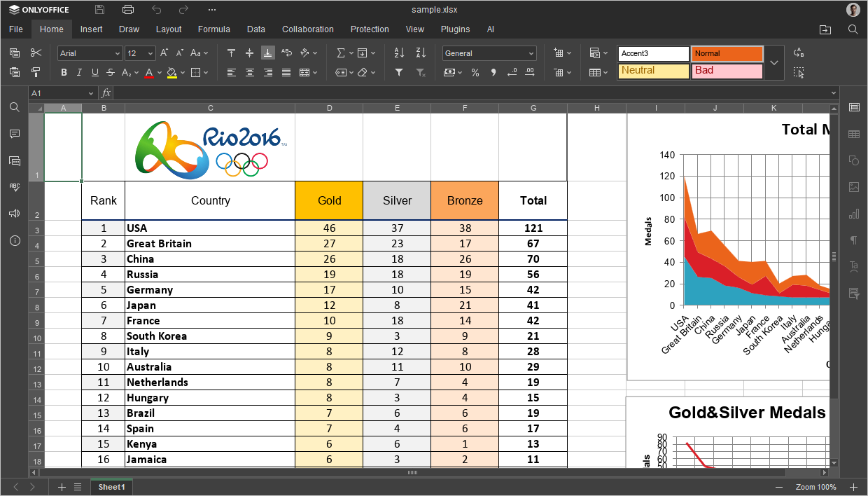This screenshot has width=868, height=496.
Task: Click the yellow fill color button
Action: pyautogui.click(x=171, y=72)
